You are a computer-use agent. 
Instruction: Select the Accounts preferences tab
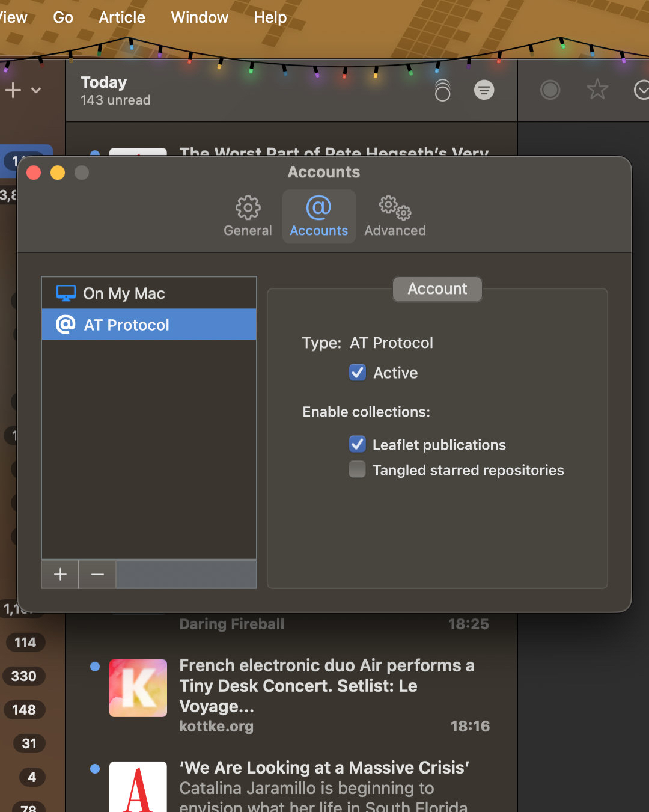point(318,216)
